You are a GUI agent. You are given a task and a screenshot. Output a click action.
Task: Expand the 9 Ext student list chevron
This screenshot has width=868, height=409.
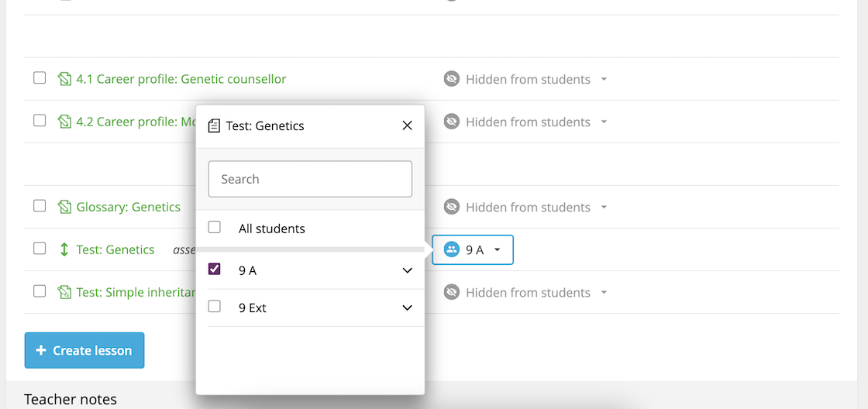click(408, 308)
